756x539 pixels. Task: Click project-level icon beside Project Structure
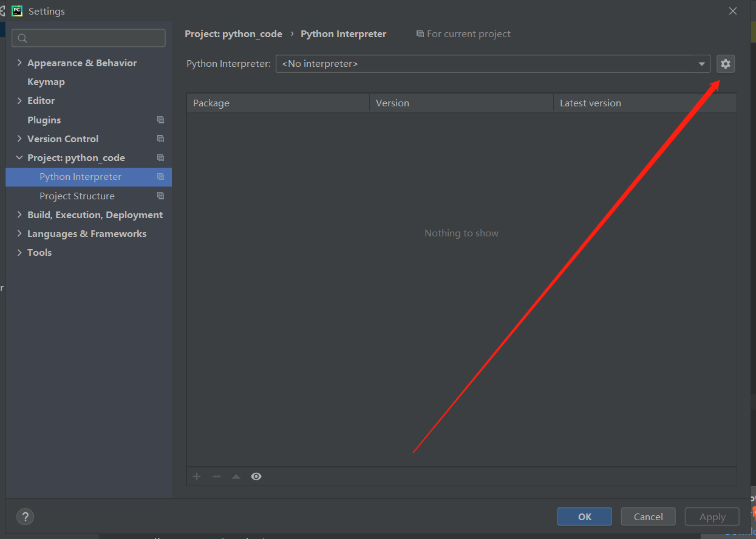pyautogui.click(x=160, y=196)
